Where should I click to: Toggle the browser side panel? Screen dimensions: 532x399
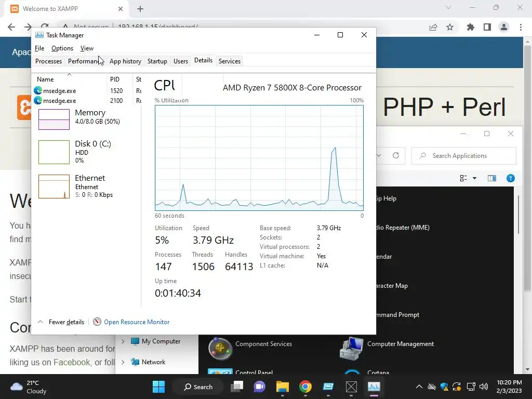coord(487,27)
